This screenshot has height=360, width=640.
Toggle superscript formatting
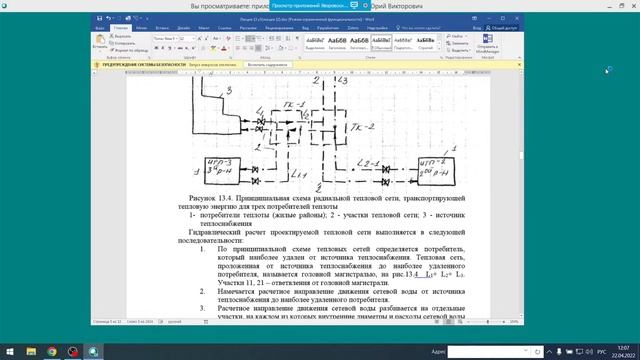point(193,48)
